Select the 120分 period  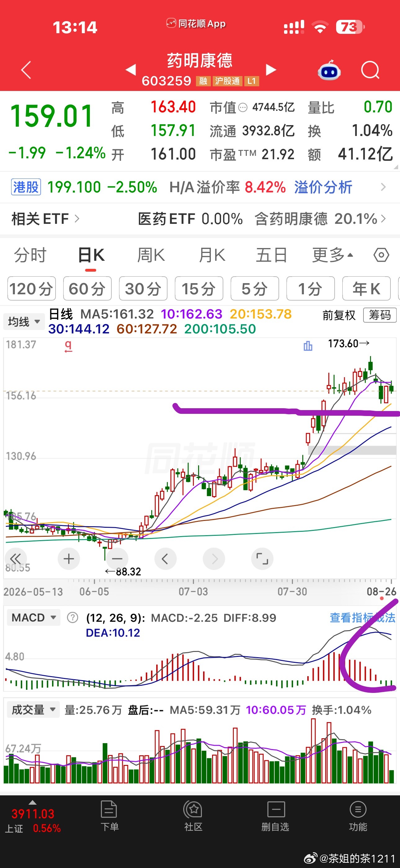[31, 288]
